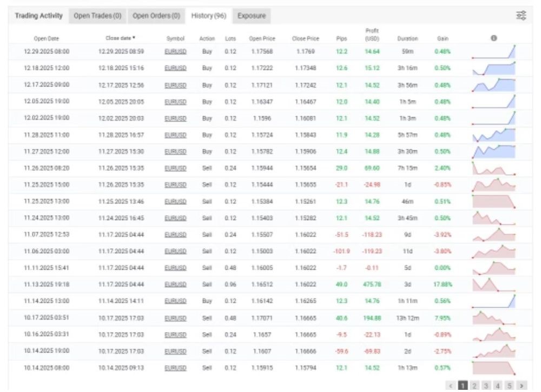This screenshot has width=541, height=392.
Task: Sort by the Gain column header
Action: (443, 38)
